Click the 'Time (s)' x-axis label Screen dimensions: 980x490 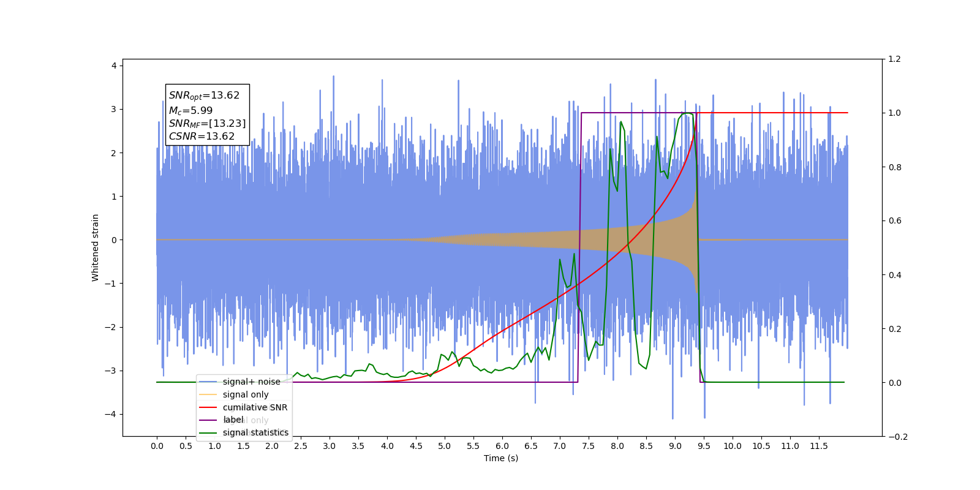[501, 458]
